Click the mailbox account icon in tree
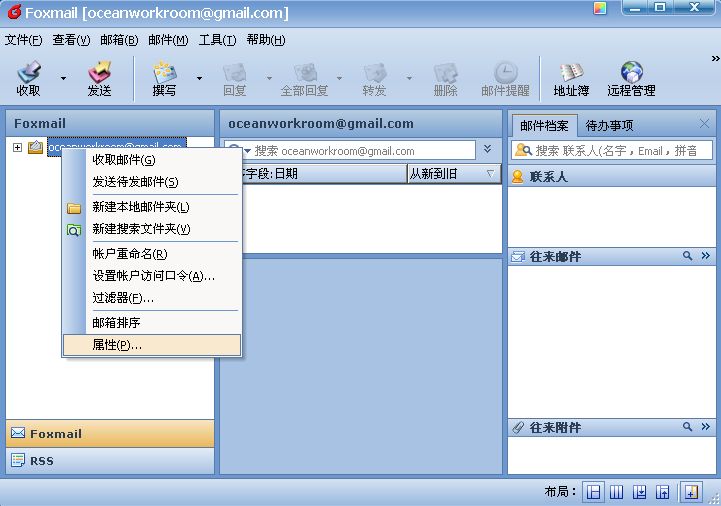 (x=35, y=147)
